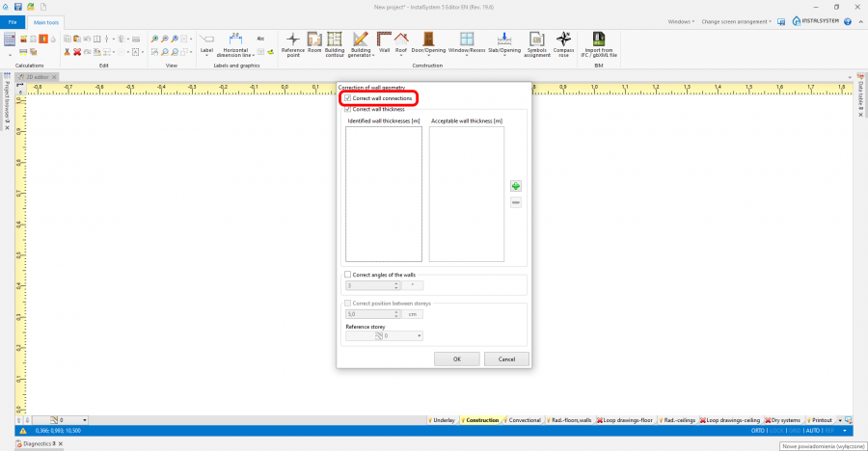Click the Symbols assignment icon

536,41
